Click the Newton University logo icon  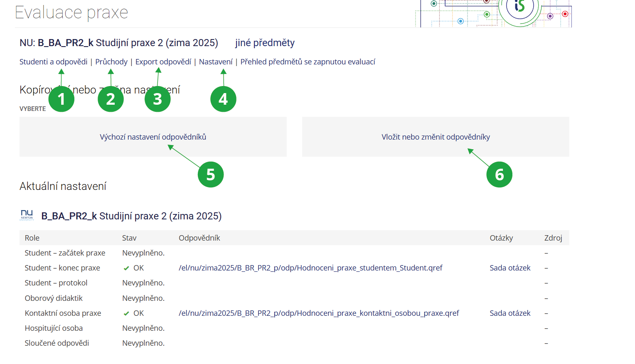click(27, 215)
